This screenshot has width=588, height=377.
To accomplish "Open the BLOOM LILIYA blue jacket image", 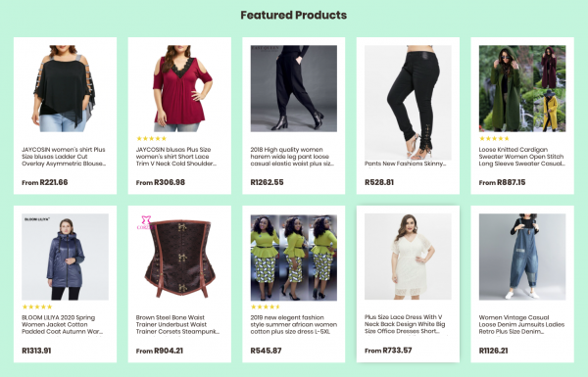I will (x=65, y=257).
